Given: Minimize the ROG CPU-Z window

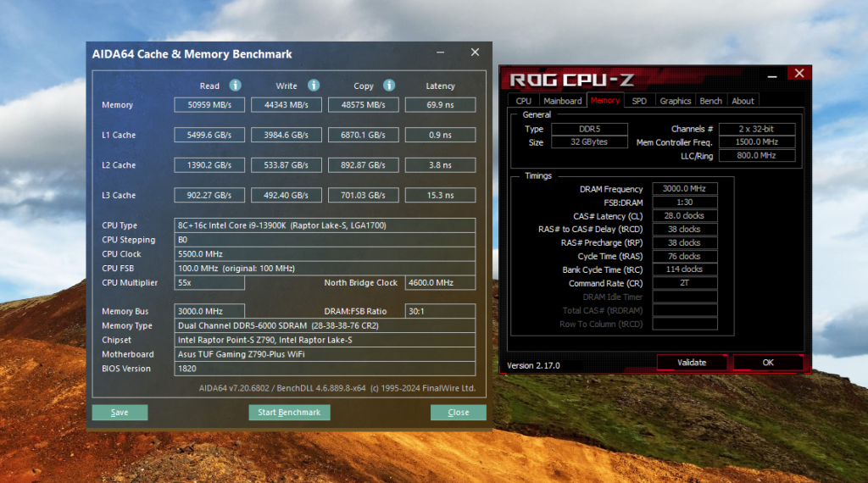Looking at the screenshot, I should [772, 75].
